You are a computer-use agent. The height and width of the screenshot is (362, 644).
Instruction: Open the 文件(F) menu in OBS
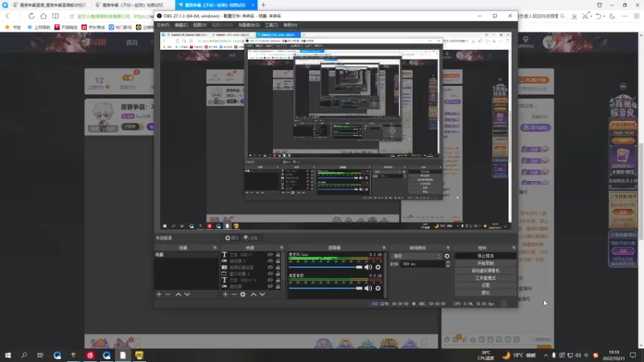[163, 25]
